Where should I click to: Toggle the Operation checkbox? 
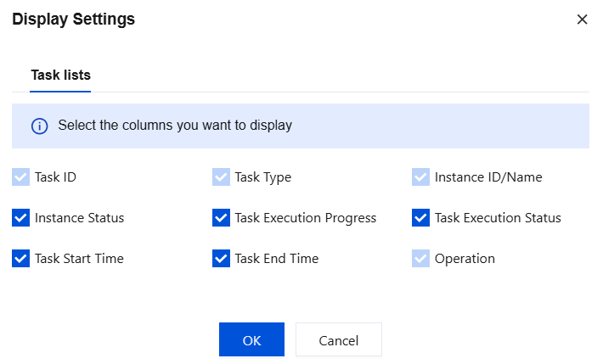(420, 258)
